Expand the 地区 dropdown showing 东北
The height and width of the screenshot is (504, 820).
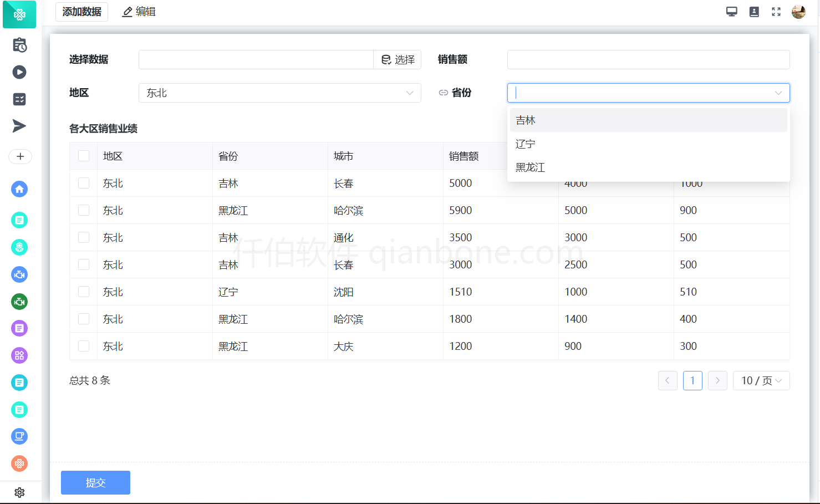point(279,93)
